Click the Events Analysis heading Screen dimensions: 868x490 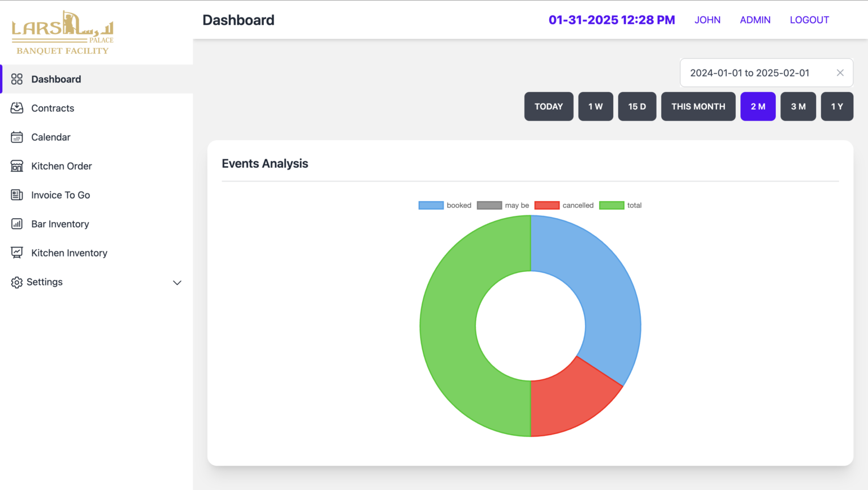pyautogui.click(x=265, y=163)
